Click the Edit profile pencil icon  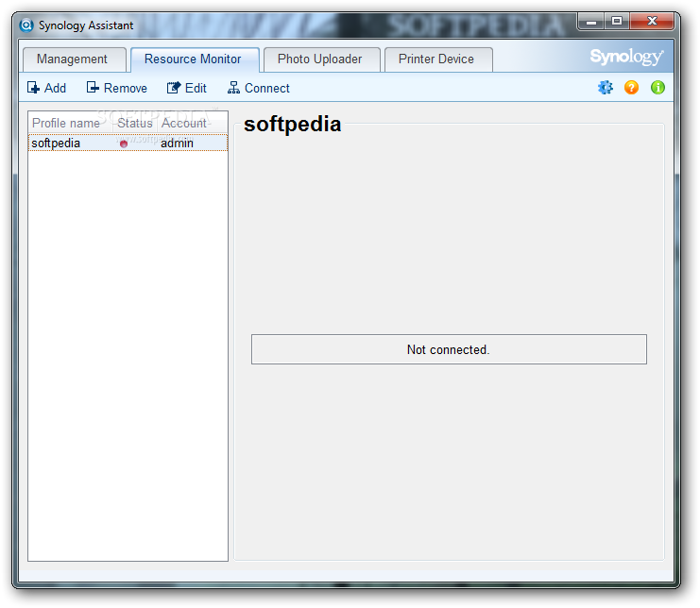[x=174, y=88]
